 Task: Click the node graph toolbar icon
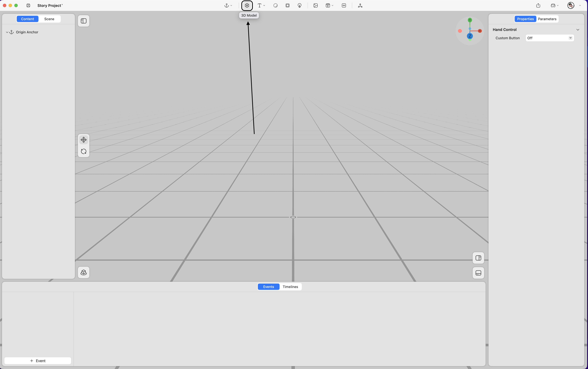coord(360,5)
